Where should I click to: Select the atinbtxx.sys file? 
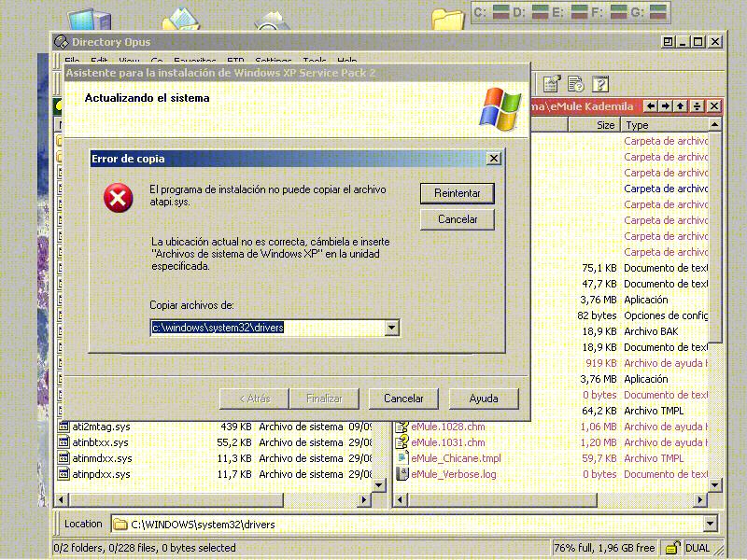(x=101, y=442)
